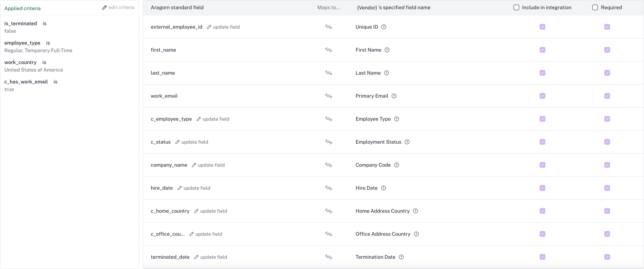
Task: Click mapping arrows icon in first_name row
Action: tap(328, 50)
